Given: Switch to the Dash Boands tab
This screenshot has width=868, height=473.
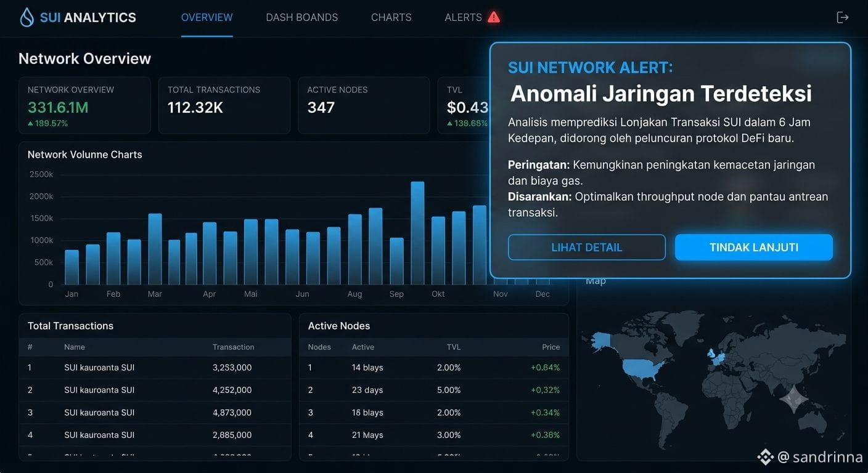Looking at the screenshot, I should click(302, 17).
